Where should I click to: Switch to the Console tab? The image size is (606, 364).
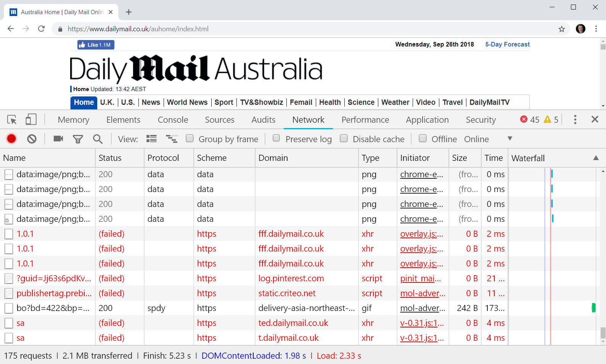point(173,120)
